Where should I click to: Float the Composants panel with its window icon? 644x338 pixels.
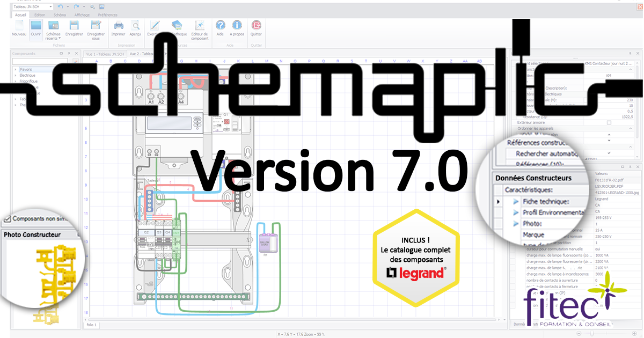(x=62, y=54)
